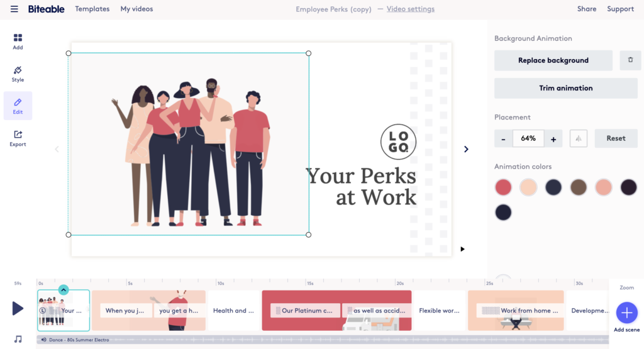Image resolution: width=644 pixels, height=349 pixels.
Task: Open the Add panel in the sidebar
Action: pos(18,42)
